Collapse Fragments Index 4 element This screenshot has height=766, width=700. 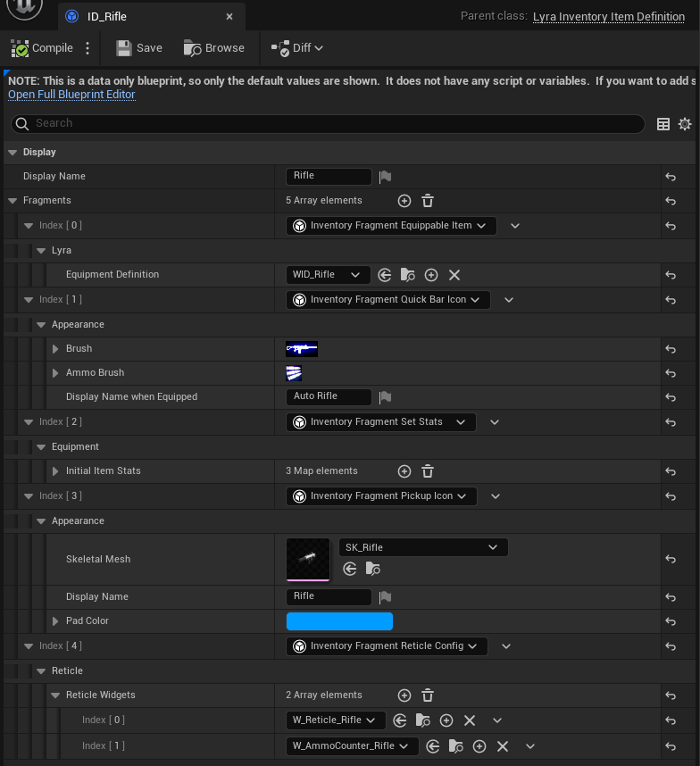(x=29, y=646)
